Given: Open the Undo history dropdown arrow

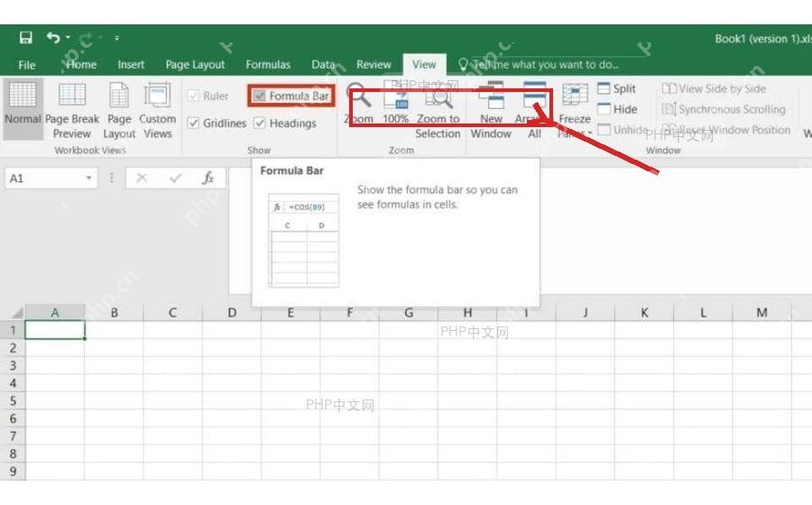Looking at the screenshot, I should tap(68, 37).
